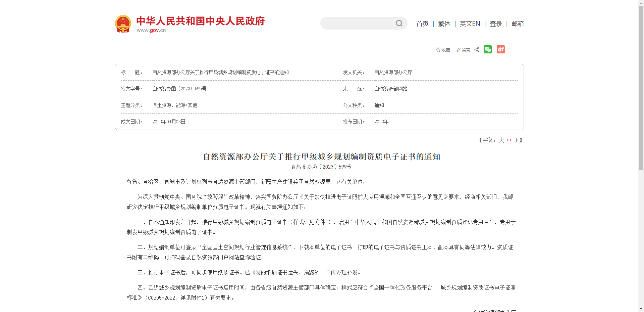Screen dimensions: 644x312
Task: Set font size to 中 (medium)
Action: 509,140
